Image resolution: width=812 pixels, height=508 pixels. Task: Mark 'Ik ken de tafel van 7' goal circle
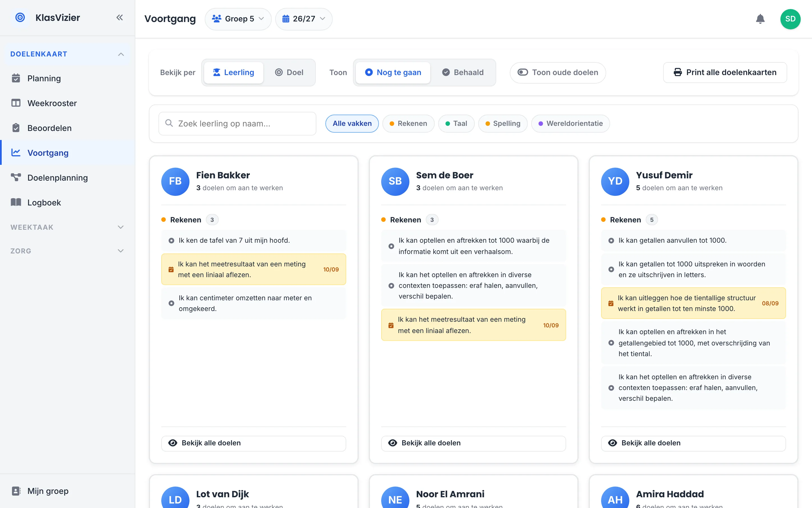click(171, 240)
